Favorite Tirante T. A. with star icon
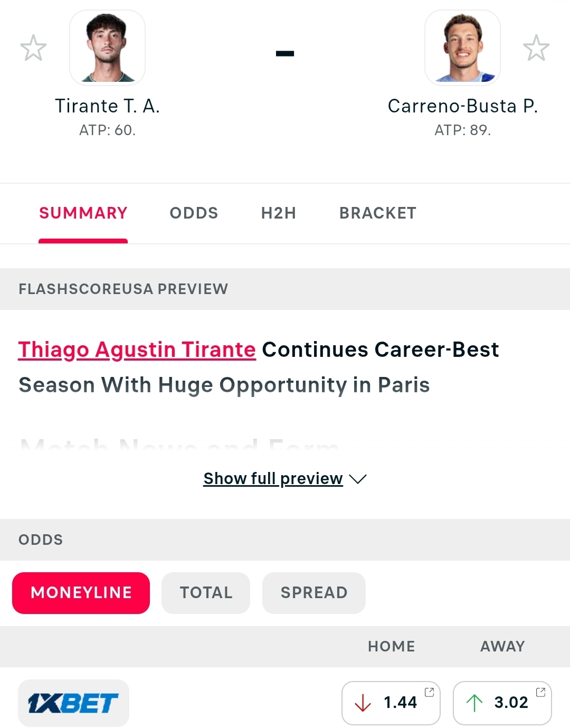This screenshot has height=728, width=570. [33, 48]
